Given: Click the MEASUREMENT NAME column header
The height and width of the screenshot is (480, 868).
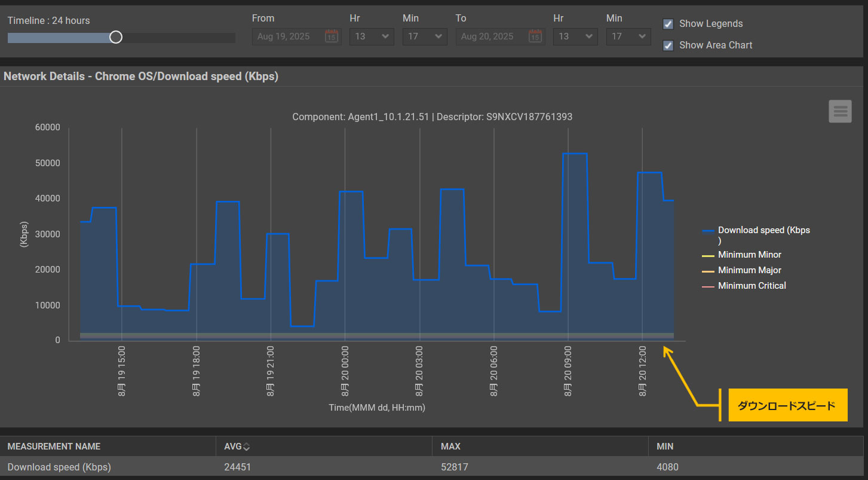Looking at the screenshot, I should (x=54, y=447).
